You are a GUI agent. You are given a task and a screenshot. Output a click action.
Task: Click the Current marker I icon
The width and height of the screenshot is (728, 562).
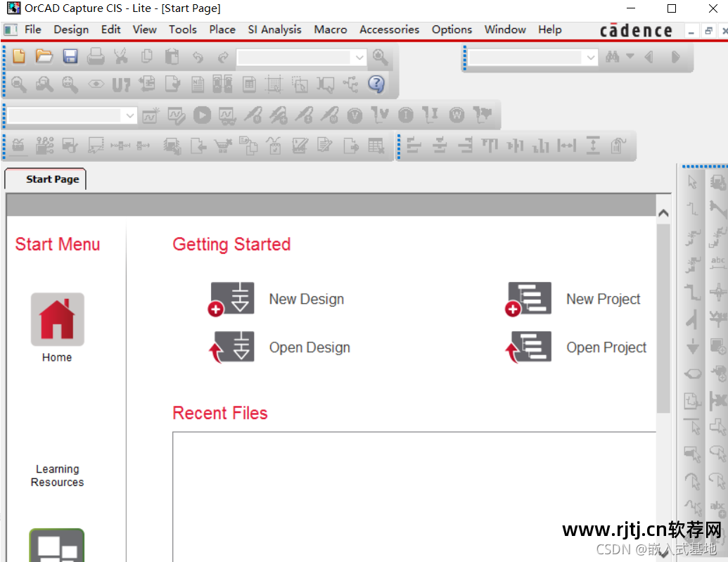click(406, 115)
